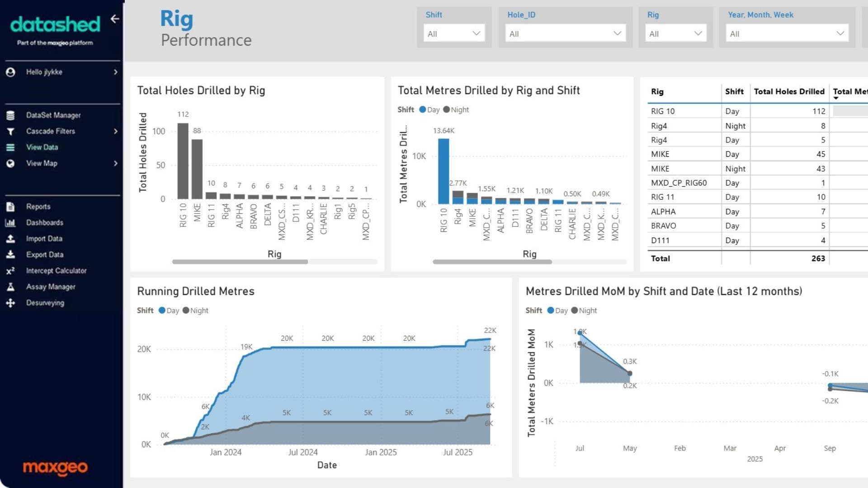Screen dimensions: 868x488
Task: Collapse sidebar with the back arrow
Action: [x=115, y=19]
